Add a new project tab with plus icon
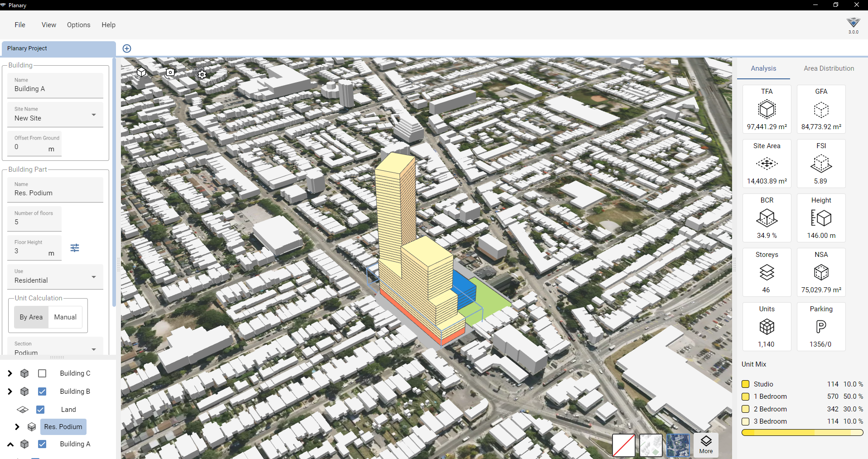The width and height of the screenshot is (868, 459). 127,48
